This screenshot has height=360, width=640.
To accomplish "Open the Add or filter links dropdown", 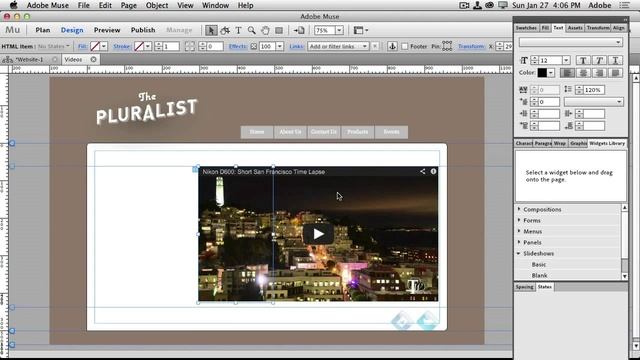I will (x=338, y=46).
